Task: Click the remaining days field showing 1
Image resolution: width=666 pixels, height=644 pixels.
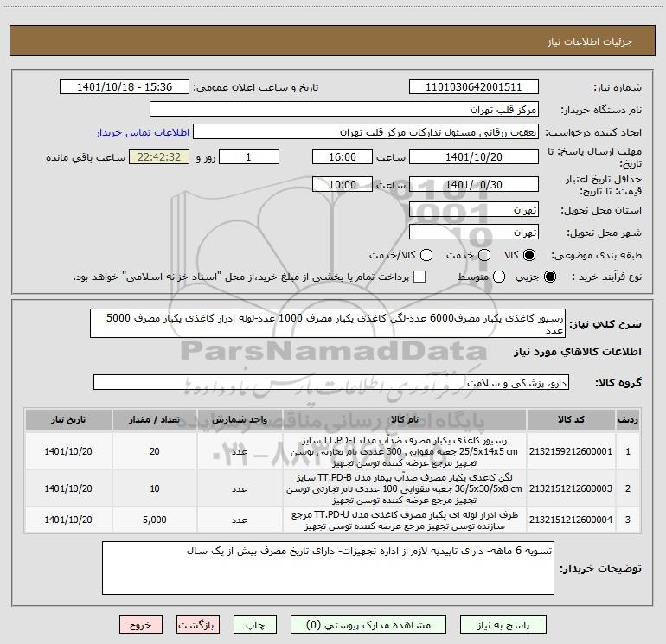Action: pyautogui.click(x=249, y=156)
